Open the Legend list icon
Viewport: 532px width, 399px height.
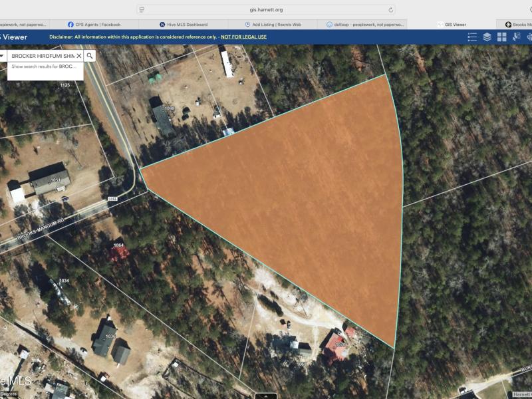click(472, 37)
